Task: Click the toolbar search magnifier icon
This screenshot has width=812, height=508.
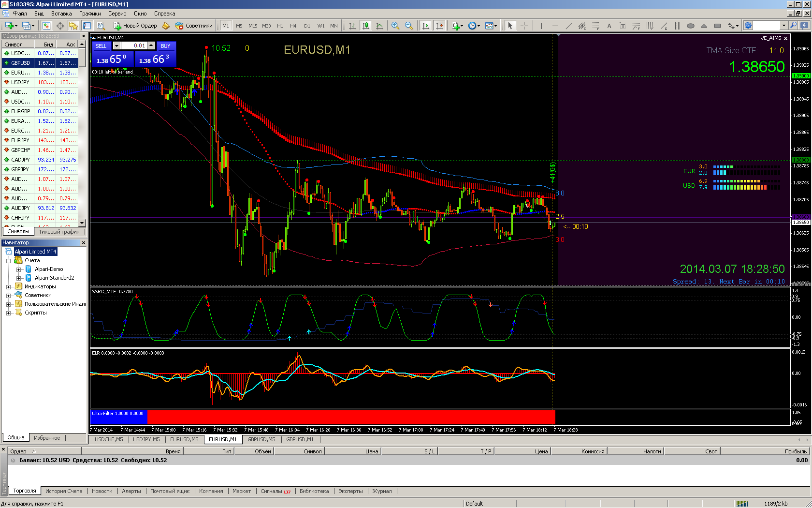Action: (x=793, y=25)
